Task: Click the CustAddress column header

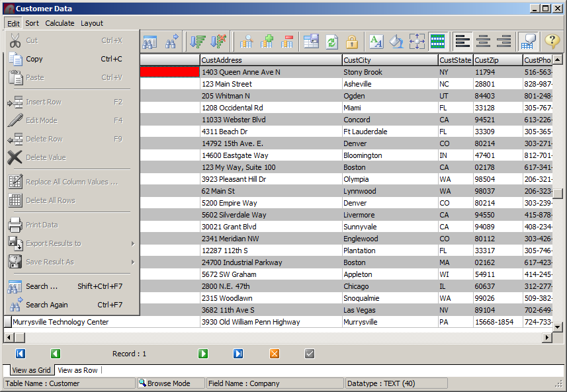Action: tap(271, 60)
